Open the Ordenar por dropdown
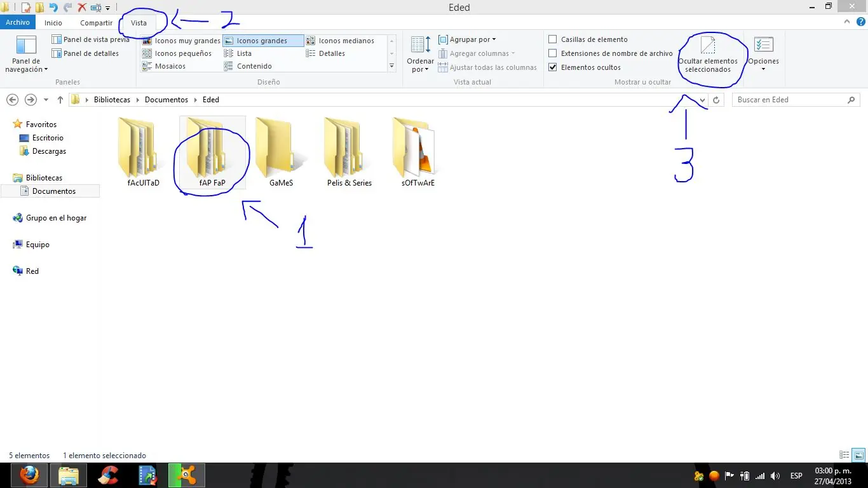868x488 pixels. pos(420,55)
